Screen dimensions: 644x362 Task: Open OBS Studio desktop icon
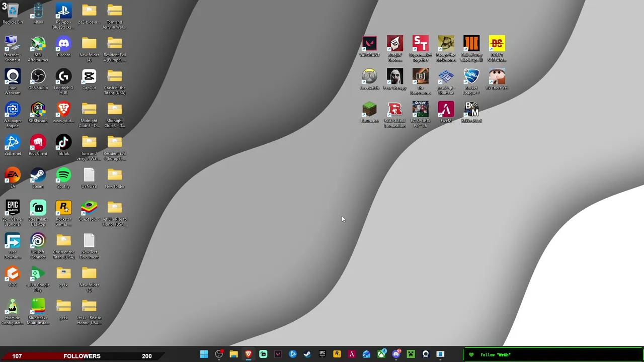pyautogui.click(x=38, y=79)
